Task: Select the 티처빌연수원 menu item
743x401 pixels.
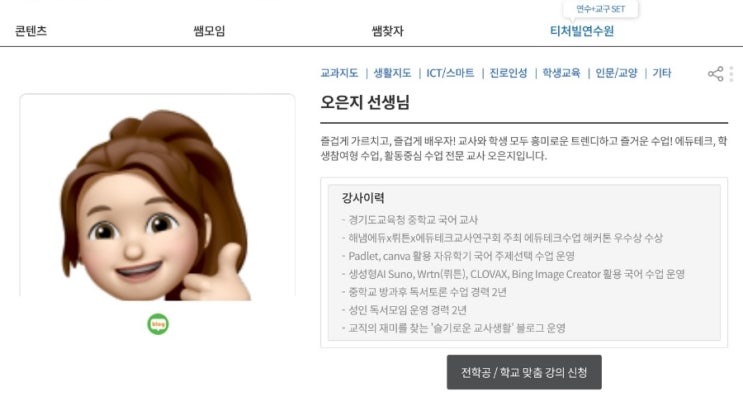Action: (581, 31)
